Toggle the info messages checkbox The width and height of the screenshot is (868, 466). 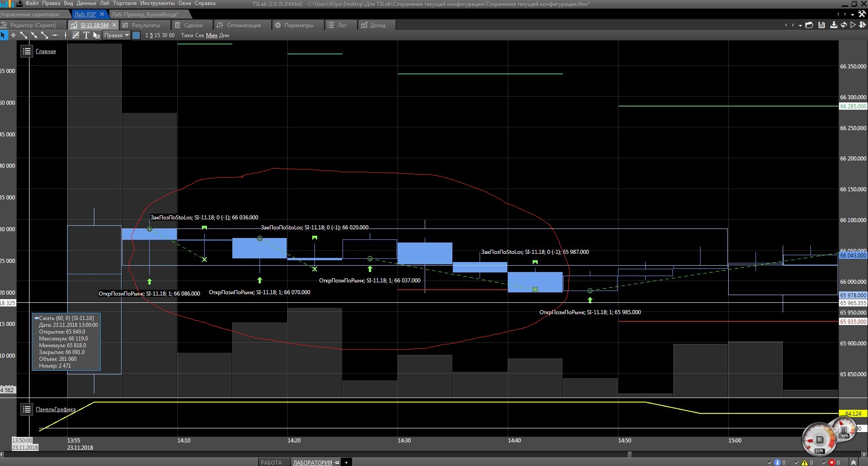(x=770, y=463)
